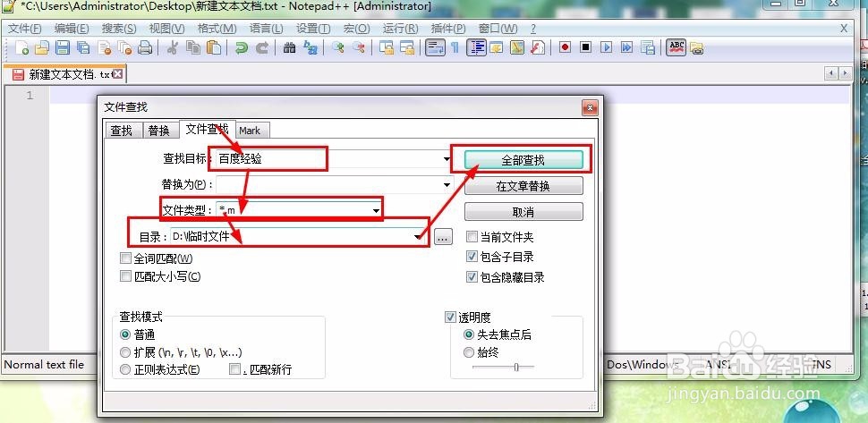Click the Save recorded macro icon
The height and width of the screenshot is (423, 868).
[x=648, y=48]
